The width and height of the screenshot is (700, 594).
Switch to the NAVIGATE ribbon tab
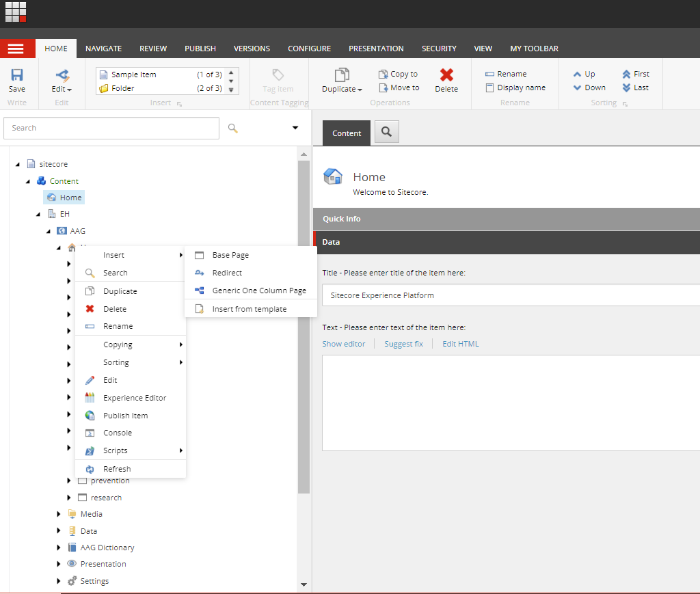pyautogui.click(x=104, y=49)
